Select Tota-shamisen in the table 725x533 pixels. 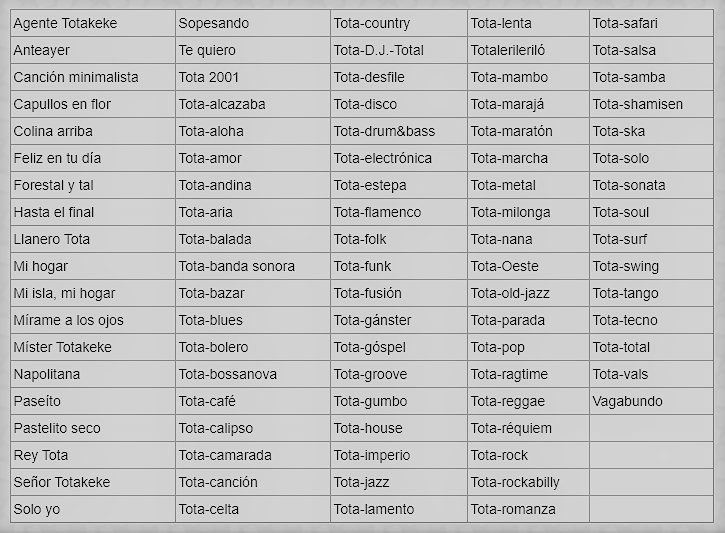coord(637,104)
